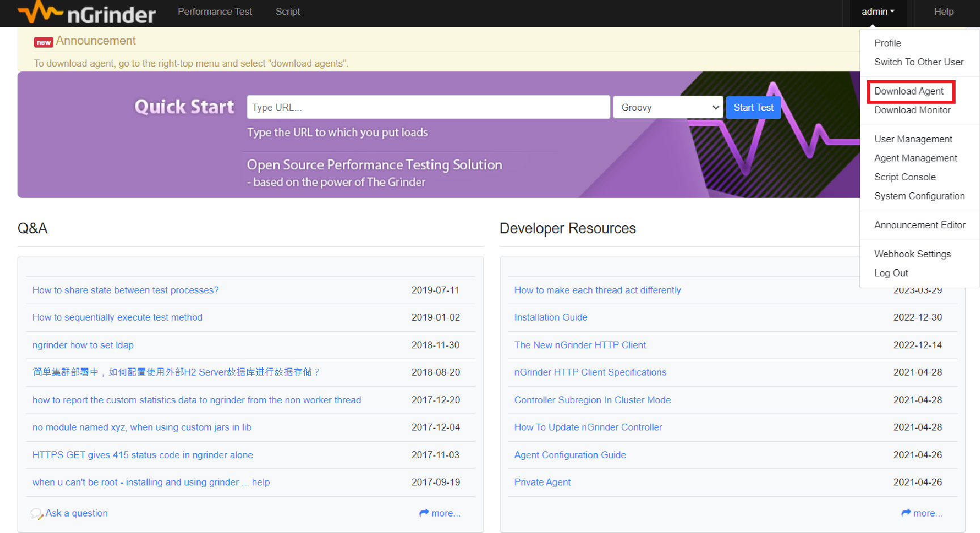
Task: Click the arrow icon beside Developer Resources more
Action: pos(906,513)
